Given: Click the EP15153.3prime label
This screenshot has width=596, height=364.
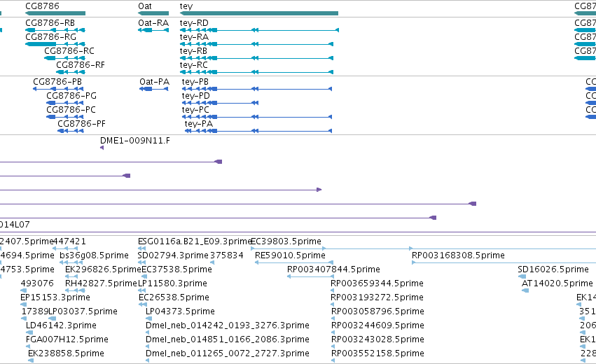Looking at the screenshot, I should 55,297.
